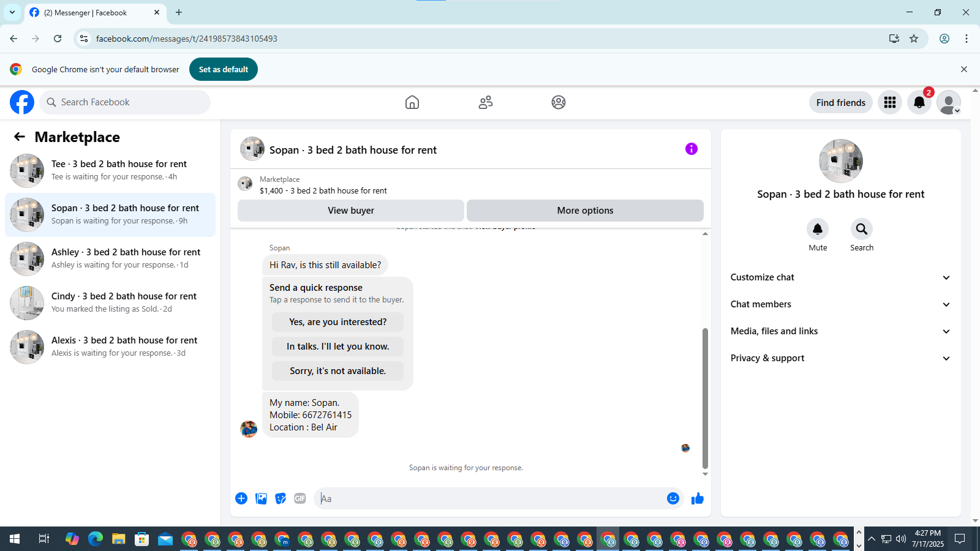Open the Groups icon in top navigation
The width and height of the screenshot is (980, 551).
(559, 102)
